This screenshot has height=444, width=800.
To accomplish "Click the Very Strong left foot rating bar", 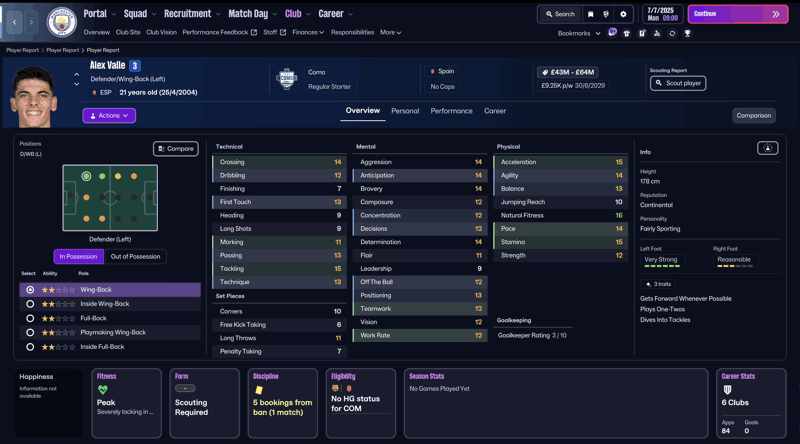I will coord(662,261).
